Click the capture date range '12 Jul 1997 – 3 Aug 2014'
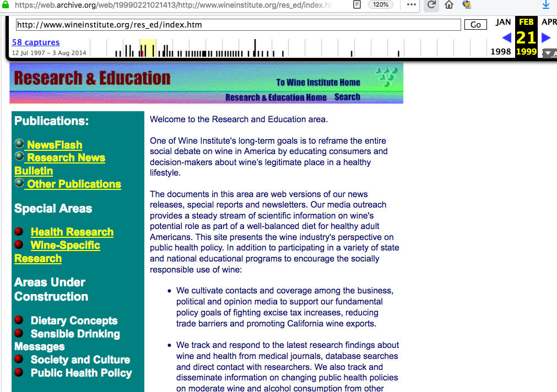Viewport: 557px width, 392px height. pos(49,53)
